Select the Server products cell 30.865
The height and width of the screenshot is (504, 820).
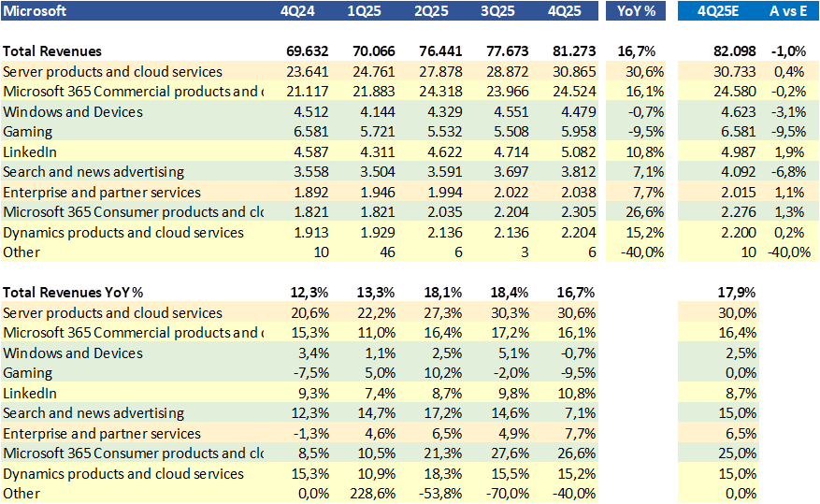(574, 72)
